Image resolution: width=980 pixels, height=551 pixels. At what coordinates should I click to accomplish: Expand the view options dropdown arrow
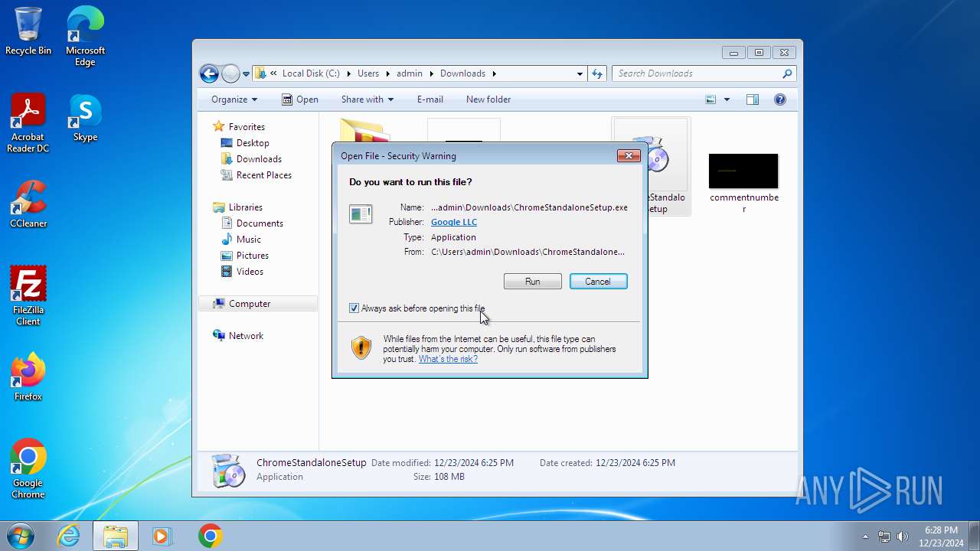click(727, 99)
